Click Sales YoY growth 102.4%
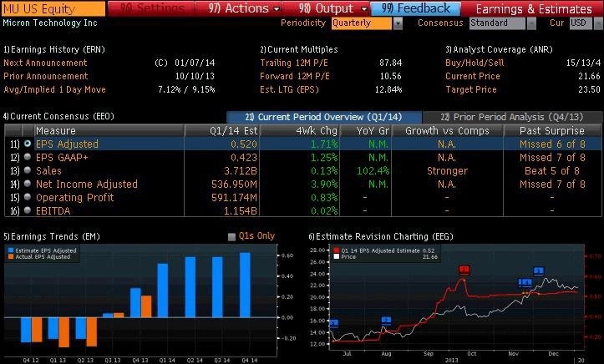The width and height of the screenshot is (604, 364). pyautogui.click(x=373, y=170)
